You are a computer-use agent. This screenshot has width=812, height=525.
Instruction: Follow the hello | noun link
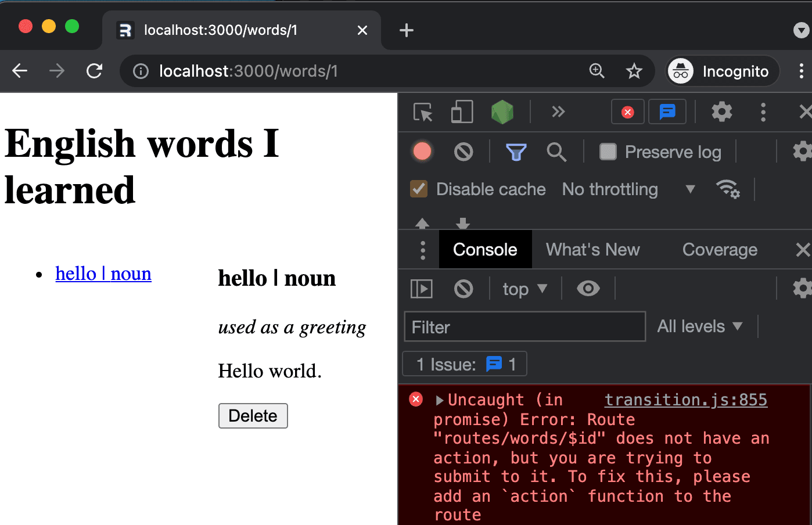(103, 273)
